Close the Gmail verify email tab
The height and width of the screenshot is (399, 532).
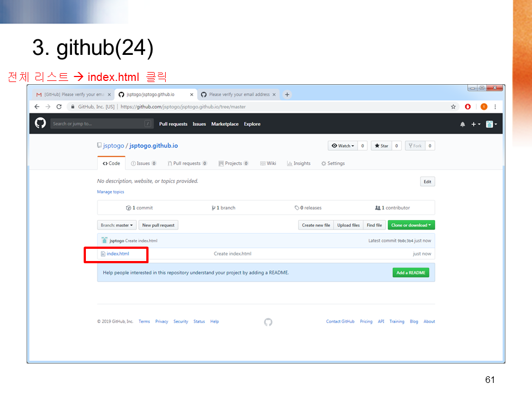tap(109, 94)
